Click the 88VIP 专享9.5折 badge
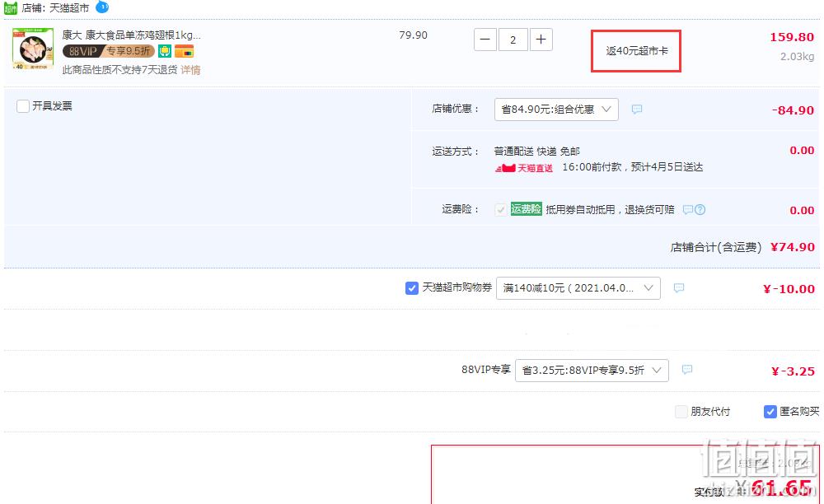The height and width of the screenshot is (504, 824). [108, 51]
